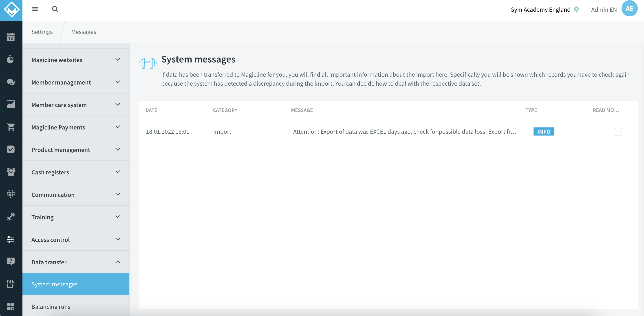Image resolution: width=644 pixels, height=316 pixels.
Task: Click the Magicline logo icon
Action: click(x=11, y=10)
